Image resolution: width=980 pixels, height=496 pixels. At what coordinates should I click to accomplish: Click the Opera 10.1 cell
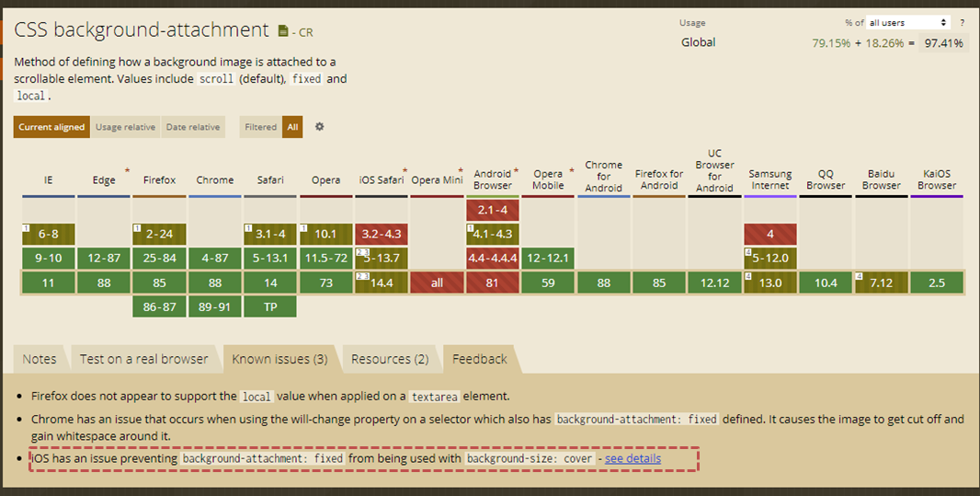[x=326, y=234]
